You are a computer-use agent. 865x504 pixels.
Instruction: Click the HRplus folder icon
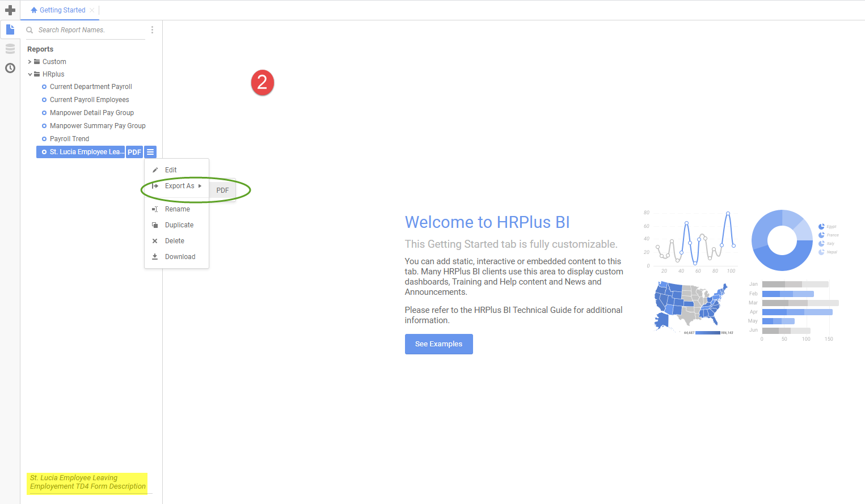pyautogui.click(x=37, y=74)
